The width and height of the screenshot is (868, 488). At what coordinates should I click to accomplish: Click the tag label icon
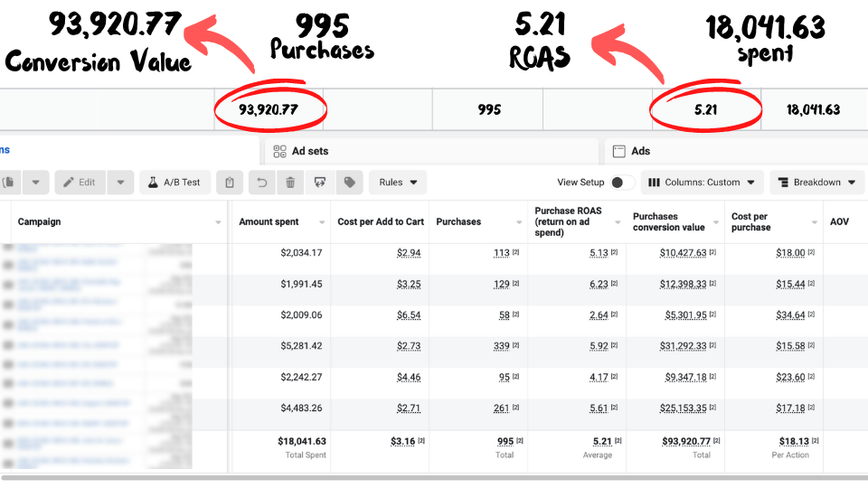click(x=348, y=183)
